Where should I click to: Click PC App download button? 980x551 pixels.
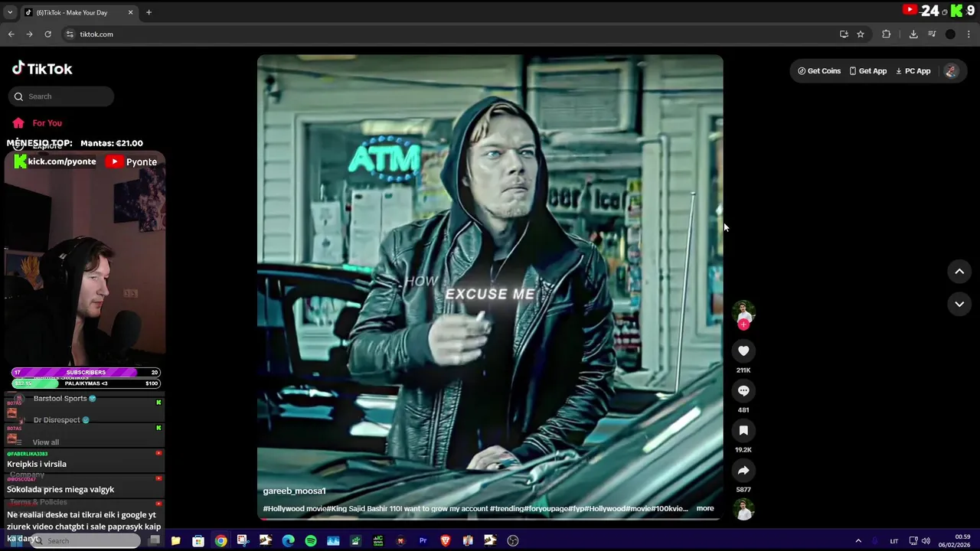[913, 71]
